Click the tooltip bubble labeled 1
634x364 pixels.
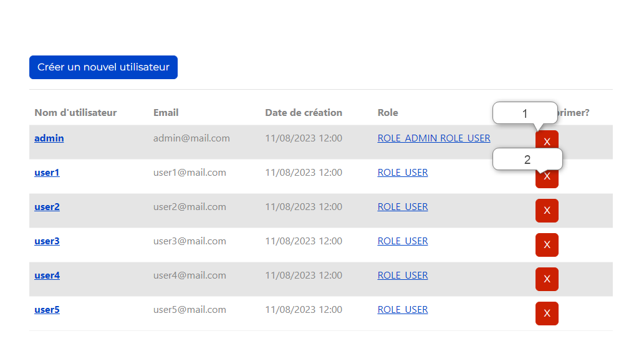pos(525,113)
